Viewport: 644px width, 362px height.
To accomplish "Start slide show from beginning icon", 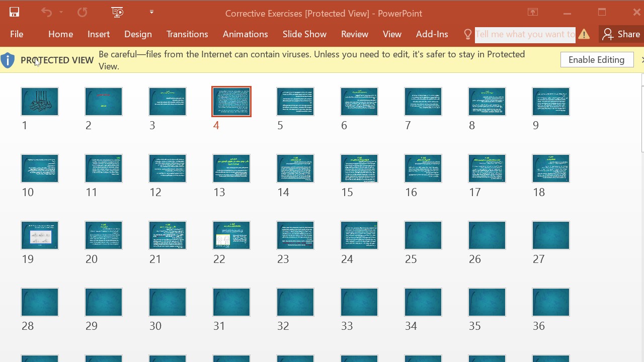I will (x=117, y=12).
